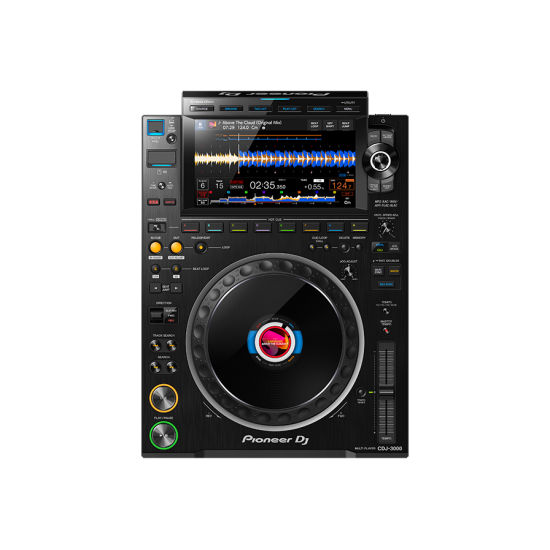Tap Cue/Loop Call next button

327,247
